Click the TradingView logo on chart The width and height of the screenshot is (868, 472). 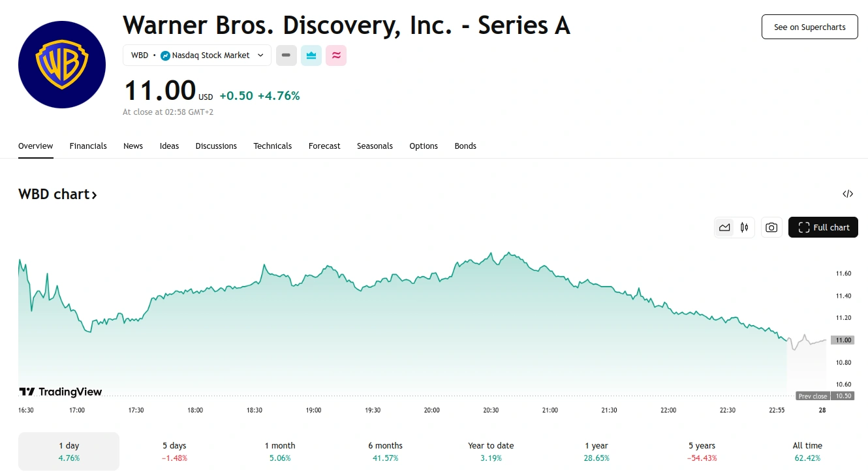click(61, 392)
